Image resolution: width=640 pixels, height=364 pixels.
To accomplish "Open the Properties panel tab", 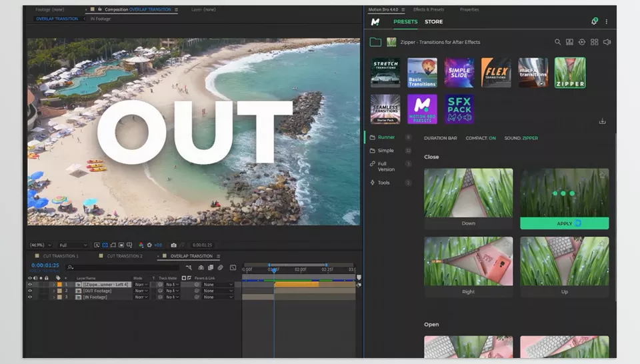I will [x=469, y=9].
